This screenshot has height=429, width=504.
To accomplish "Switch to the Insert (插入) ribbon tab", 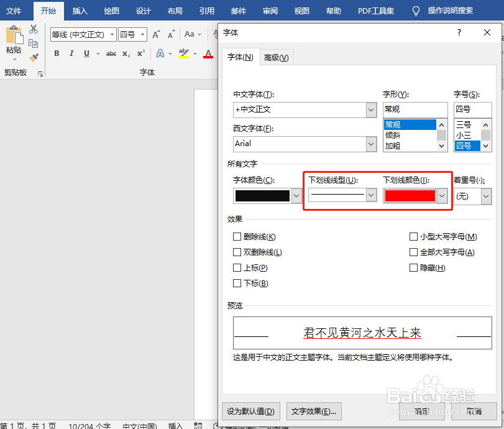I will (x=80, y=11).
